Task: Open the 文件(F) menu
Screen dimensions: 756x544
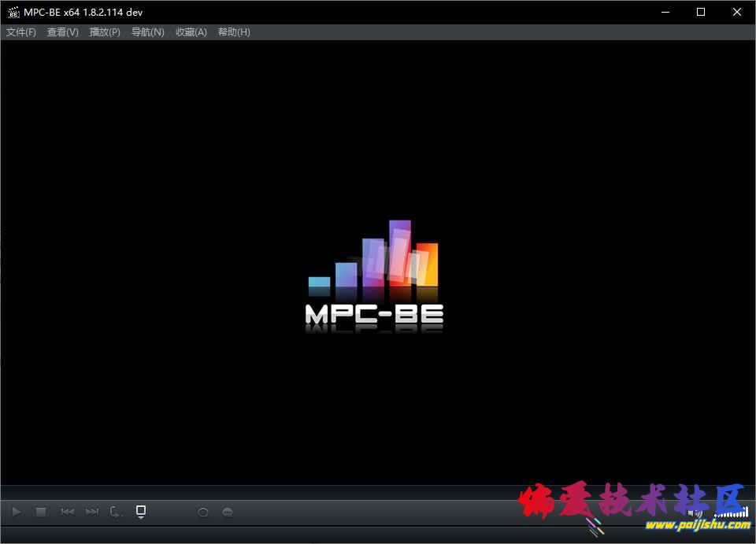Action: tap(21, 32)
